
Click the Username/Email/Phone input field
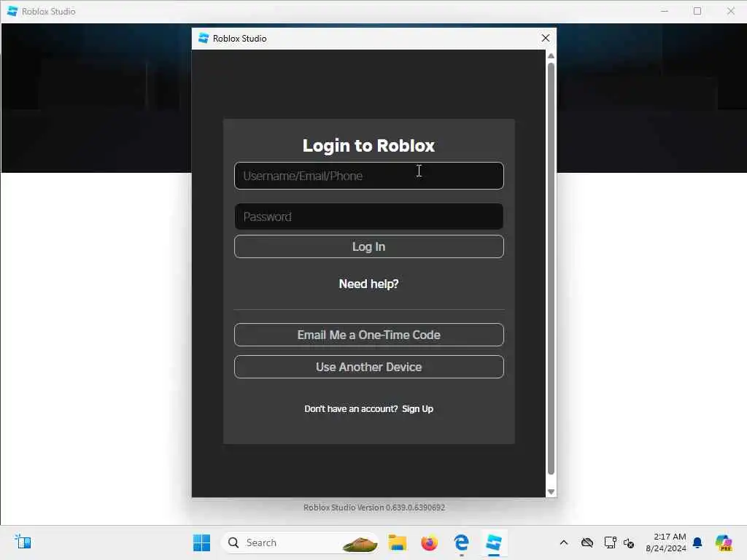[368, 176]
